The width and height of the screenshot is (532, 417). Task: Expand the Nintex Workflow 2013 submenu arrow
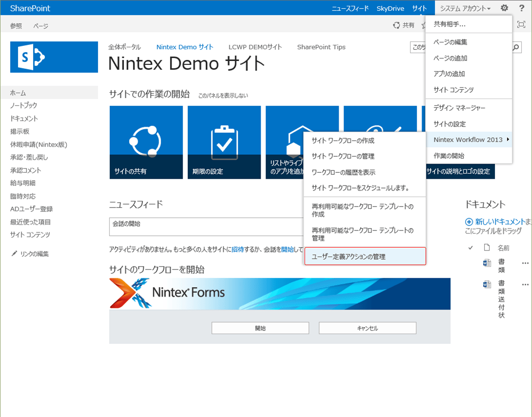click(508, 139)
